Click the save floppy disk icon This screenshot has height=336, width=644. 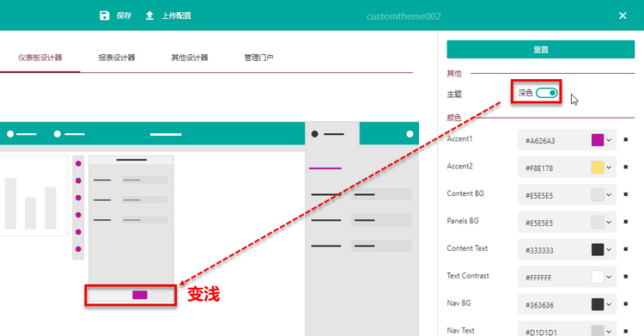(x=104, y=15)
